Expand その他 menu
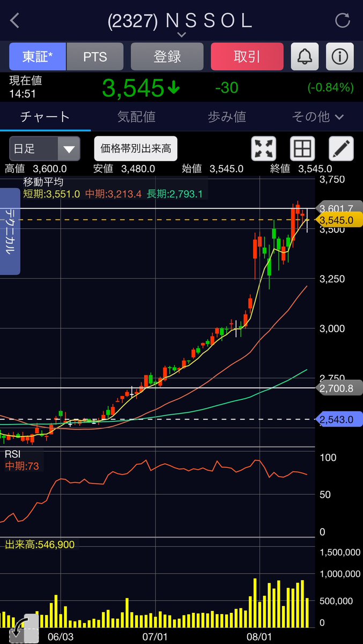 317,116
